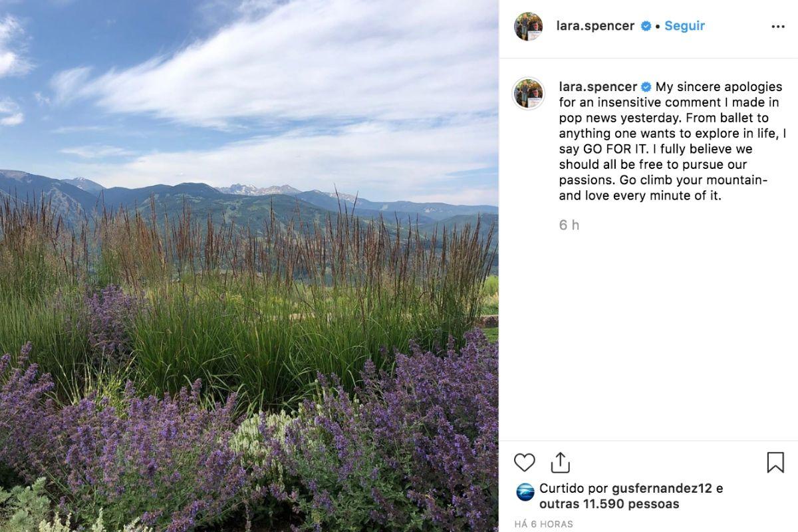
Task: Open lara.spencer username in the caption
Action: click(x=597, y=87)
